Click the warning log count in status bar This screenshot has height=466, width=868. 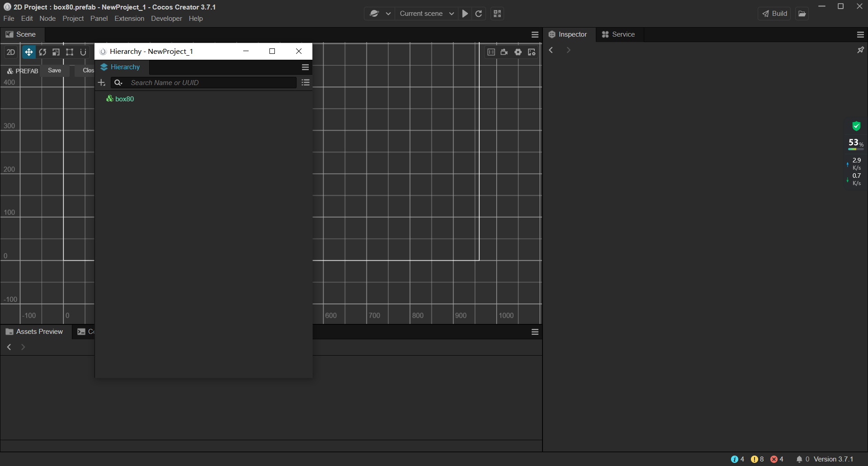pos(758,459)
